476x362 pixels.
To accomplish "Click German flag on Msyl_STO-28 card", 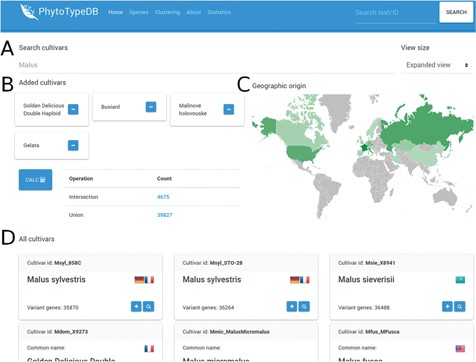I will click(295, 280).
